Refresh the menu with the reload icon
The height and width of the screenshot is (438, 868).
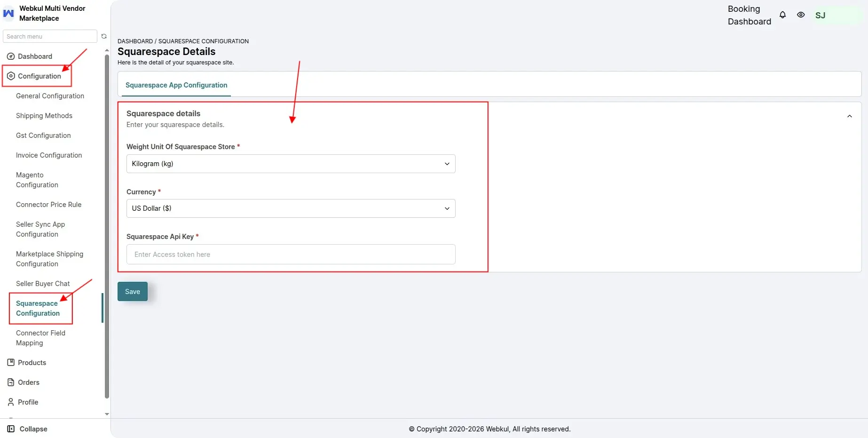(104, 36)
